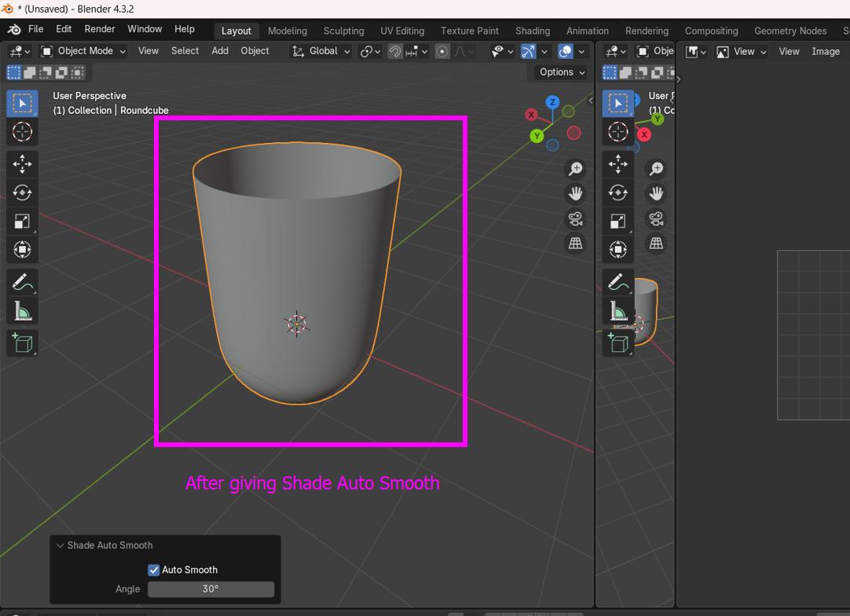Viewport: 850px width, 616px height.
Task: Choose the Add Cube tool in main viewport
Action: coord(22,343)
